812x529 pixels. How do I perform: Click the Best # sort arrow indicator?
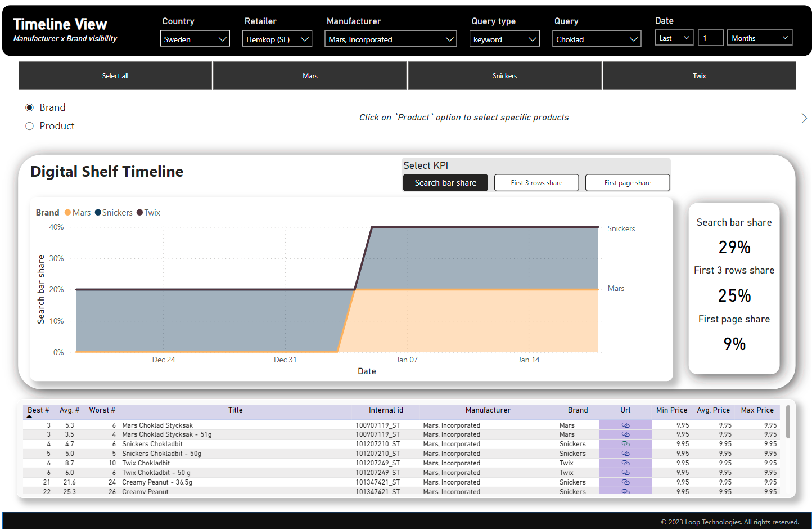coord(29,416)
